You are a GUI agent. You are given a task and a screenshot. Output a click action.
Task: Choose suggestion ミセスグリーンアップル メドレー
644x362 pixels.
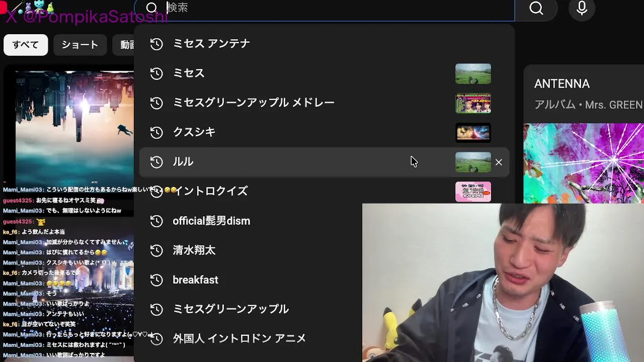(x=324, y=103)
